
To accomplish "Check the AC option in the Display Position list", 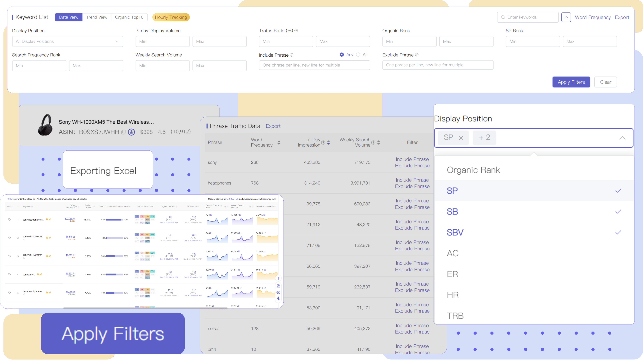I will pyautogui.click(x=534, y=253).
